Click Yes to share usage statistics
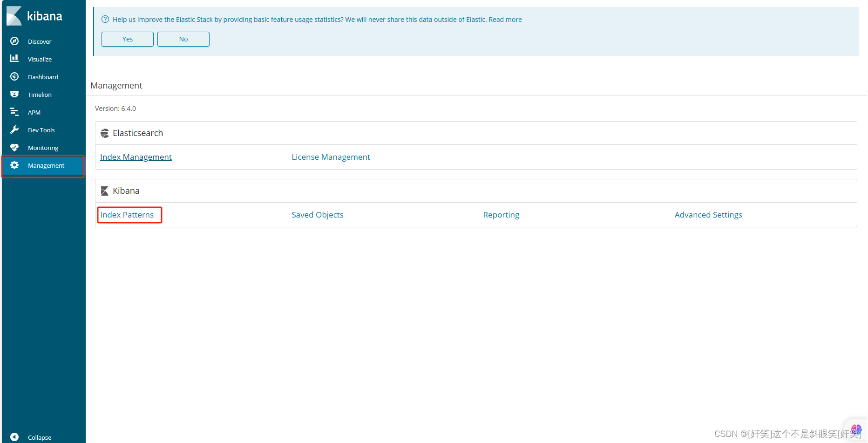Image resolution: width=868 pixels, height=443 pixels. [128, 39]
